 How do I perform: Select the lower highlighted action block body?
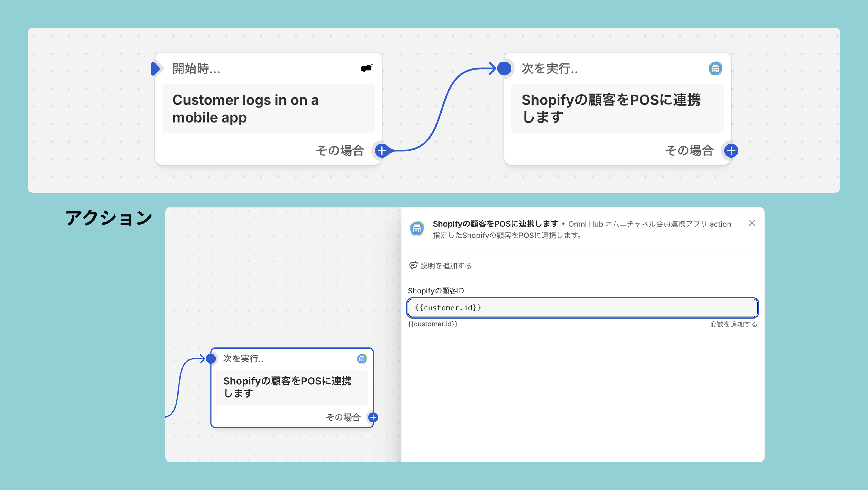pos(292,387)
